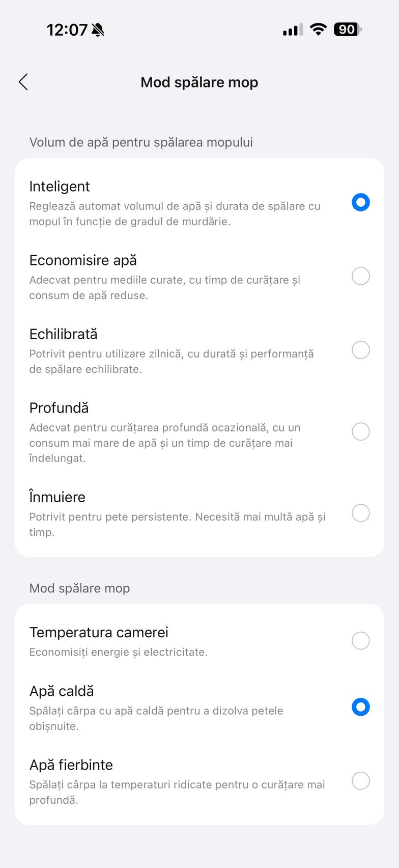Viewport: 399px width, 868px height.
Task: Tap the Temperatura camerei option title
Action: point(99,633)
